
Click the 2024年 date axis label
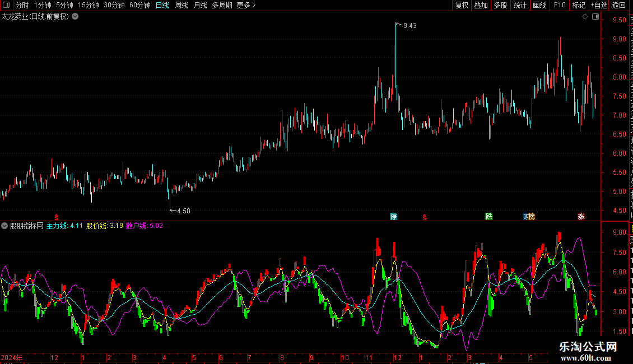[12, 358]
